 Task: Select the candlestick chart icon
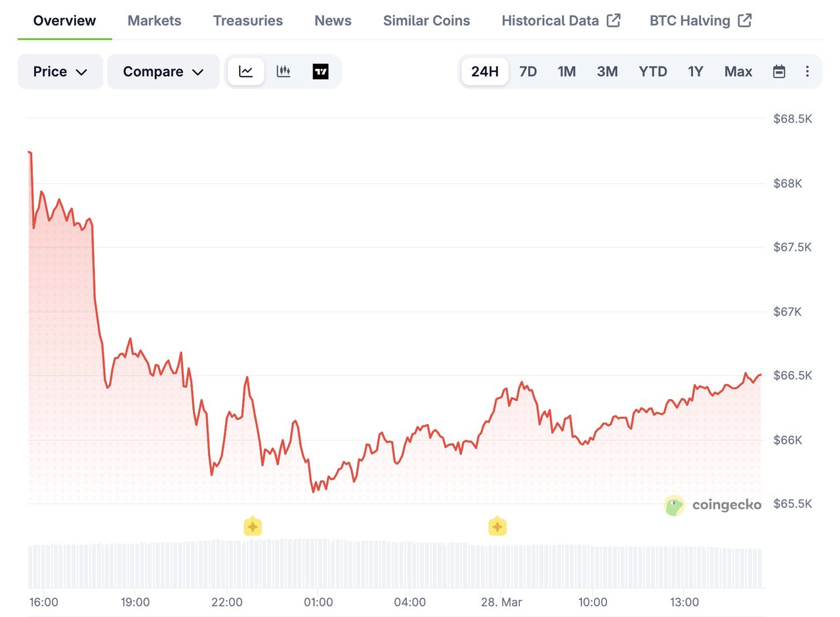point(283,72)
